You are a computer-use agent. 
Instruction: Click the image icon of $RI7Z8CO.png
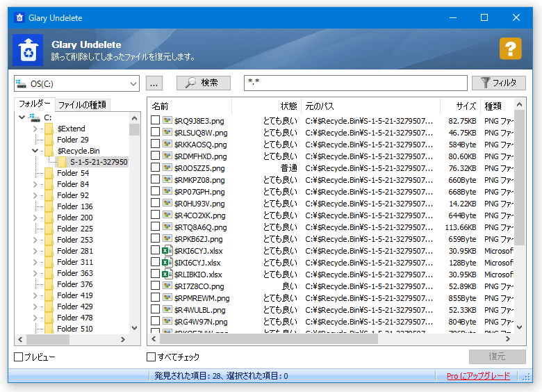167,286
